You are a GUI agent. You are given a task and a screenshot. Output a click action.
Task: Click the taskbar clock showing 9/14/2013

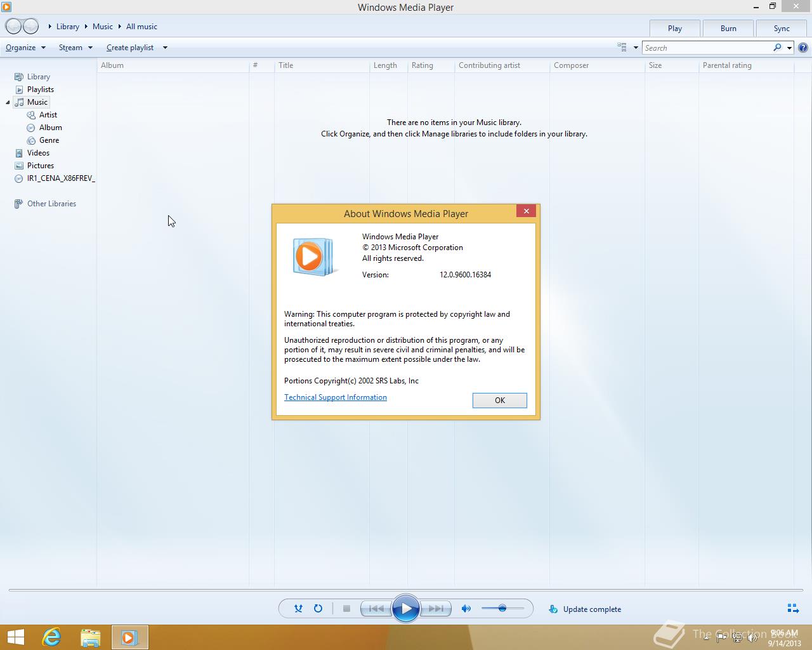[784, 638]
